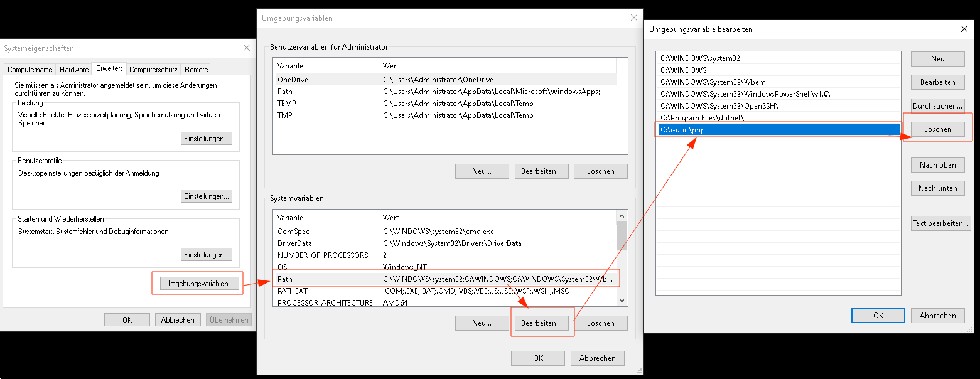Screen dimensions: 980x379
Task: Click the system variables scrollbar down arrow
Action: 622,301
